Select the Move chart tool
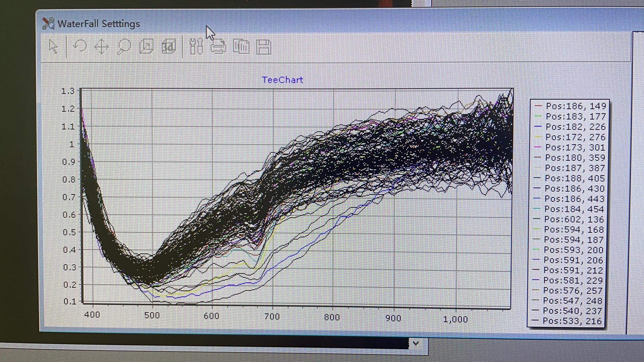The height and width of the screenshot is (362, 644). pyautogui.click(x=101, y=47)
